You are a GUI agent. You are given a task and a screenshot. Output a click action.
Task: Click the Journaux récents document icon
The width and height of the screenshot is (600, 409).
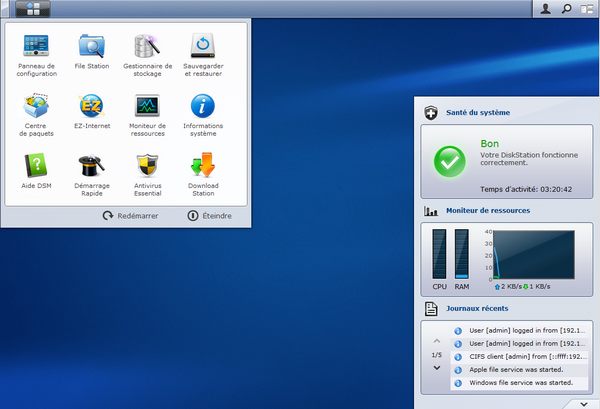click(x=431, y=308)
